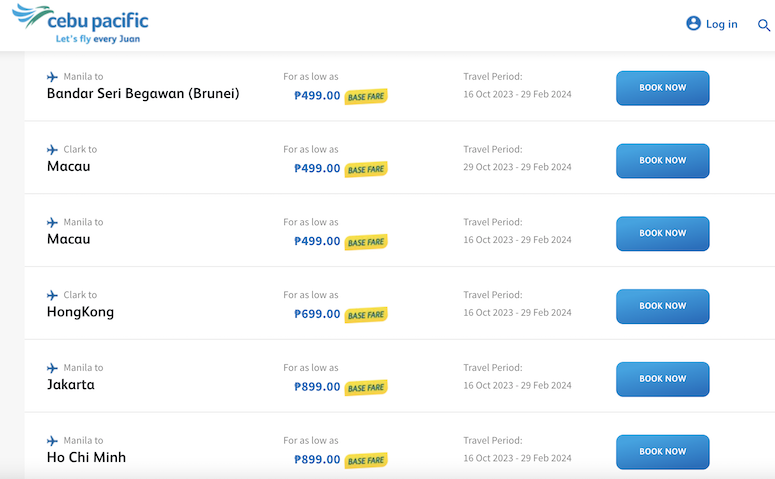The height and width of the screenshot is (479, 775).
Task: Click Base Fare tag on HongKong row
Action: tap(366, 315)
